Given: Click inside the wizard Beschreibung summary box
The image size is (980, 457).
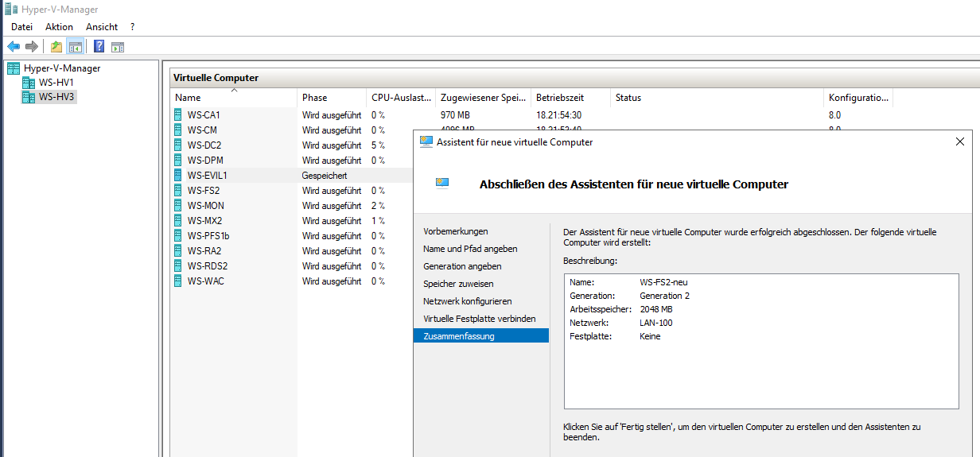Looking at the screenshot, I should [x=761, y=341].
